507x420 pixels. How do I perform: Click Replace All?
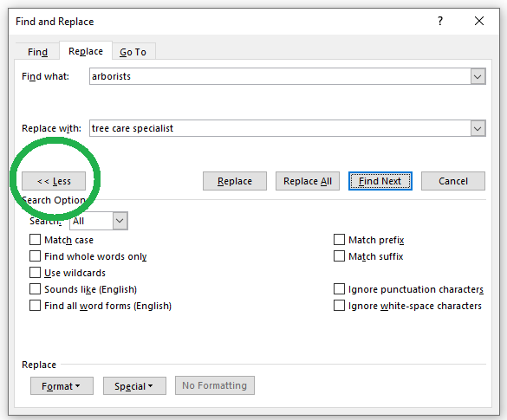308,181
